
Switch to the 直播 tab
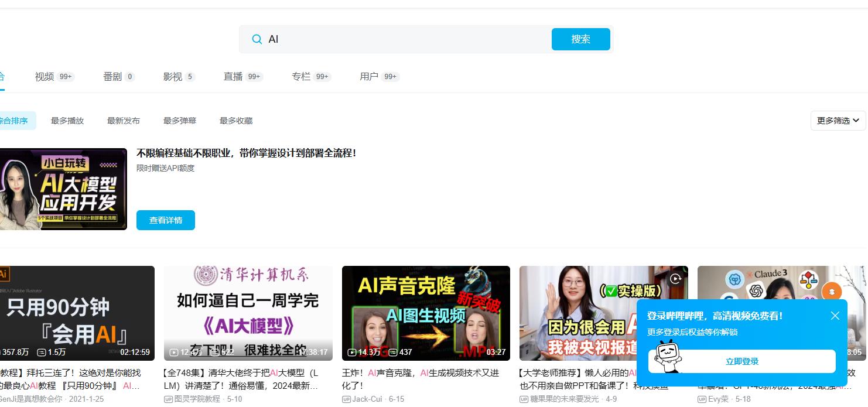click(233, 76)
